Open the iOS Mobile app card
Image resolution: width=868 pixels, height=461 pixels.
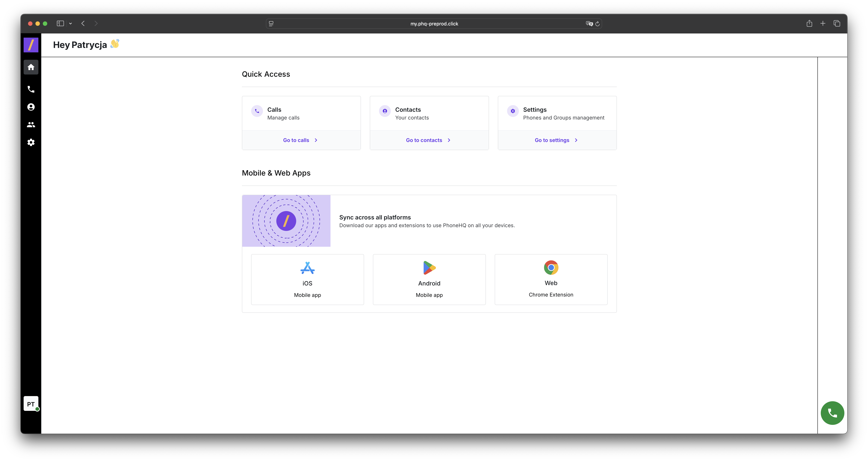coord(307,279)
